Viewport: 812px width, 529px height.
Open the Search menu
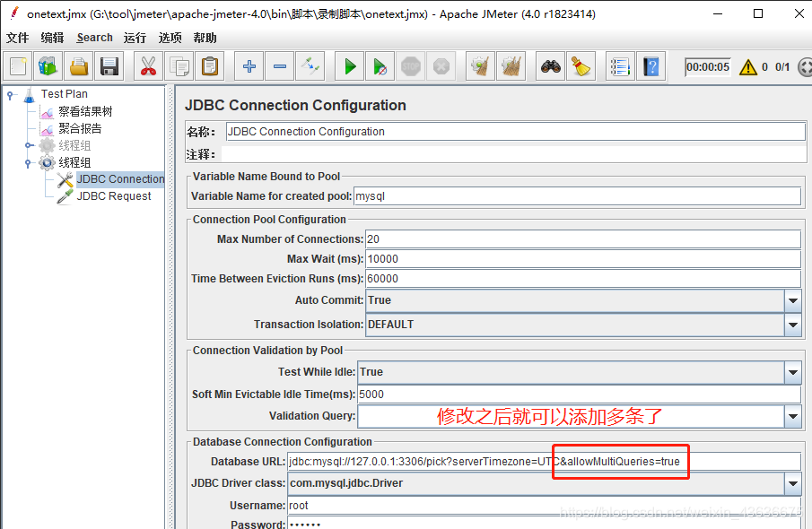click(x=94, y=38)
